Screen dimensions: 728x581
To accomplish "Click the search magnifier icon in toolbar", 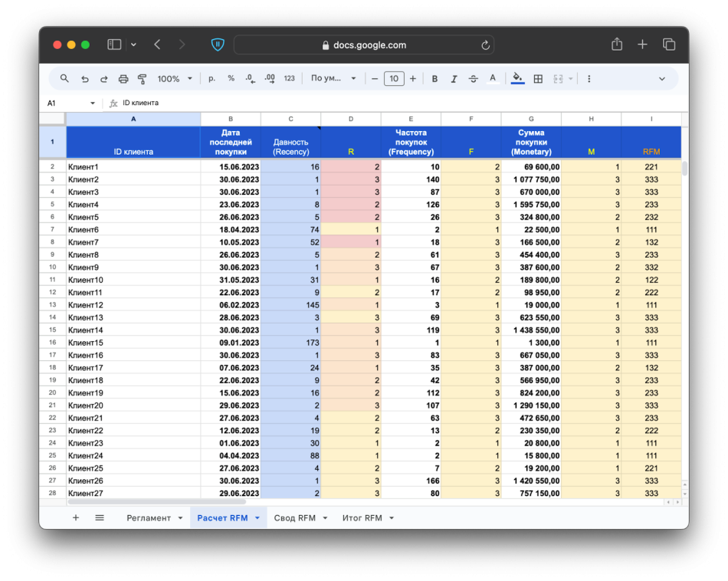I will click(x=64, y=78).
